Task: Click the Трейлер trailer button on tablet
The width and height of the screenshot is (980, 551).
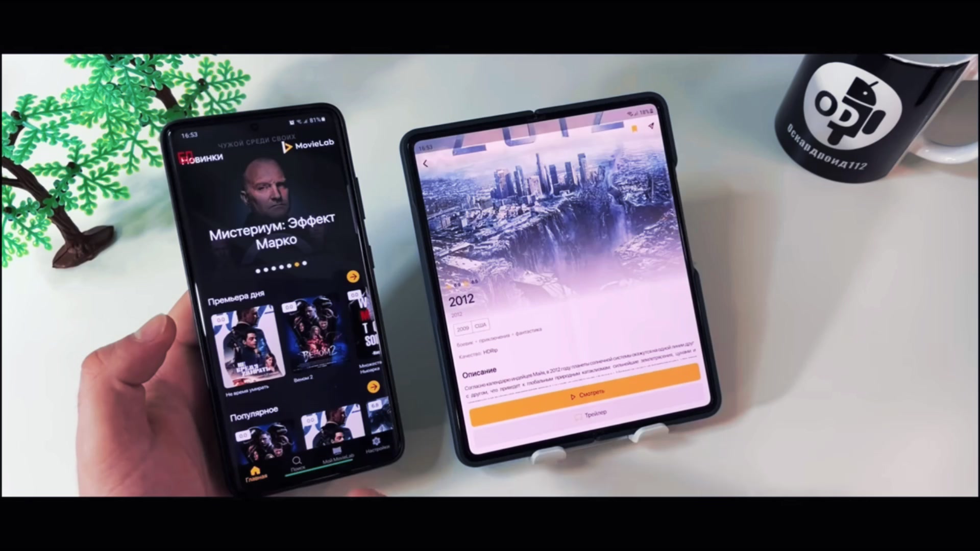Action: point(590,413)
